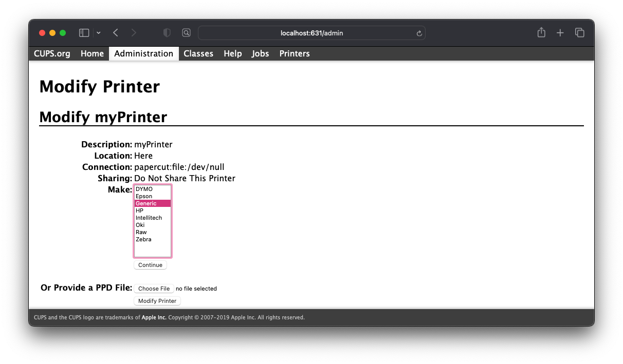Close the window with the red button

click(42, 33)
